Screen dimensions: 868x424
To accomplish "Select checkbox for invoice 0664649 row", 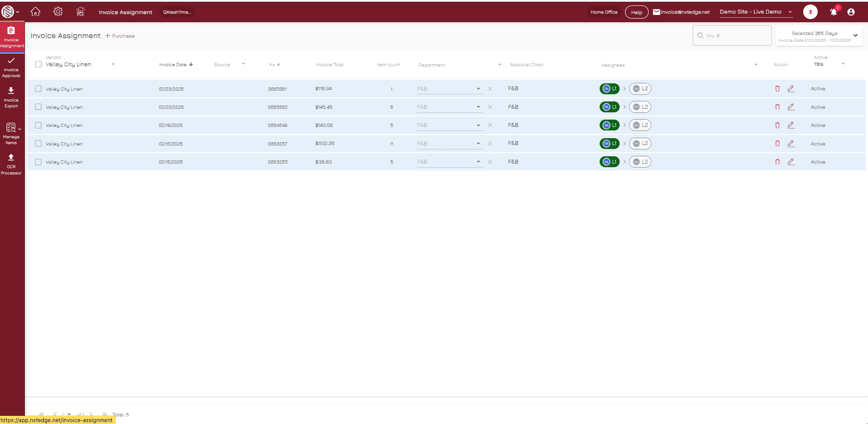I will pos(39,125).
